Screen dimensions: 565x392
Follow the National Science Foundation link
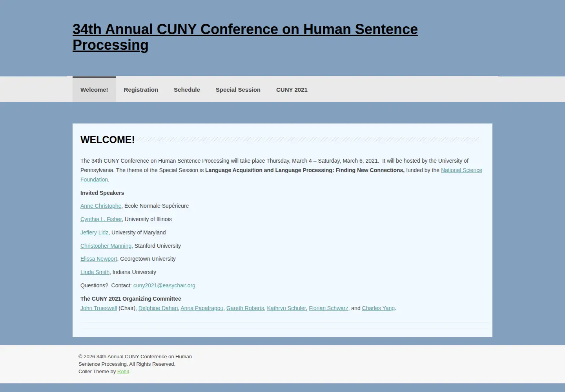pos(461,170)
